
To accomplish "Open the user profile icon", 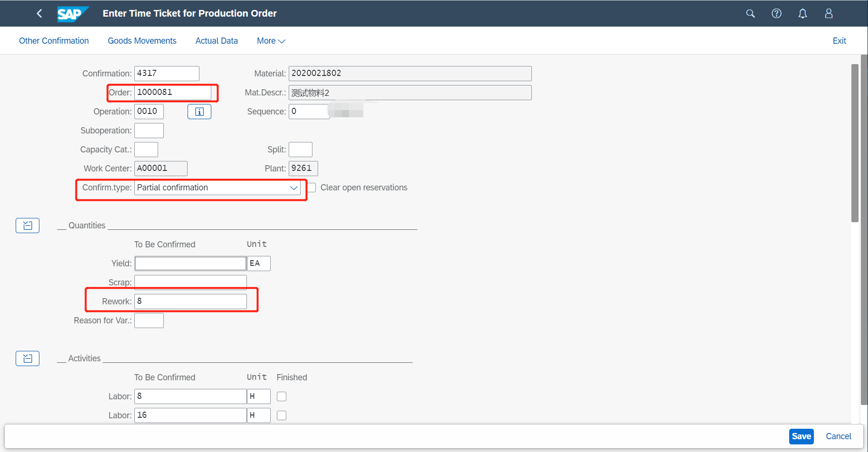I will tap(828, 13).
